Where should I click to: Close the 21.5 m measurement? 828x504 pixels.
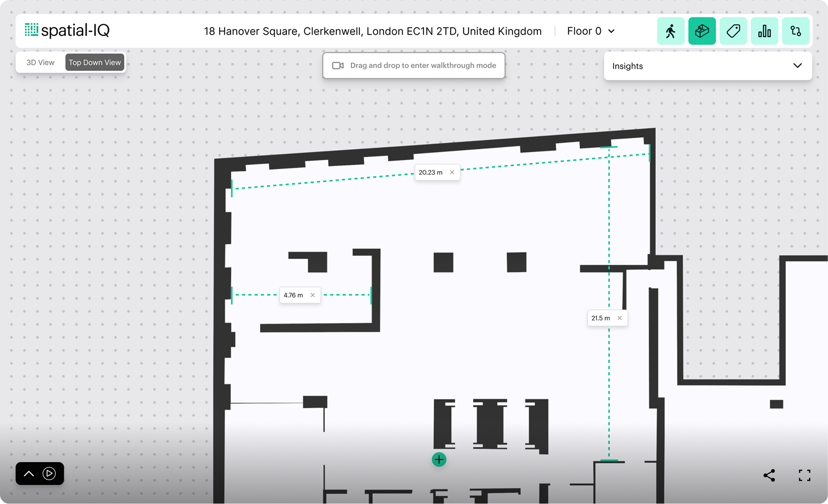point(620,318)
